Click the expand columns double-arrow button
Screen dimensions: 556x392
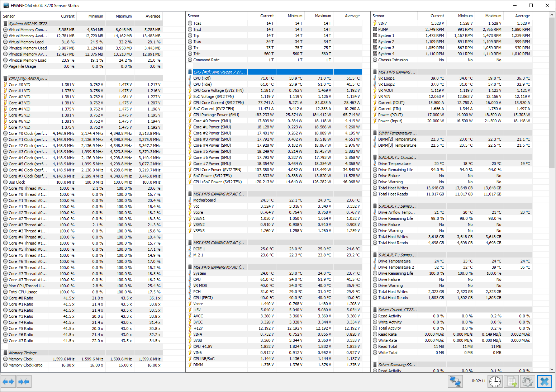coord(8,382)
